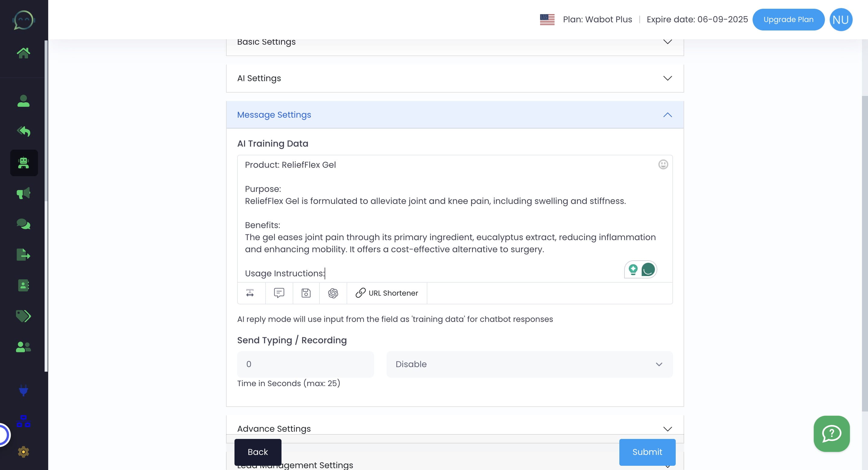Click the chatbot robot icon in sidebar
868x470 pixels.
click(x=24, y=163)
